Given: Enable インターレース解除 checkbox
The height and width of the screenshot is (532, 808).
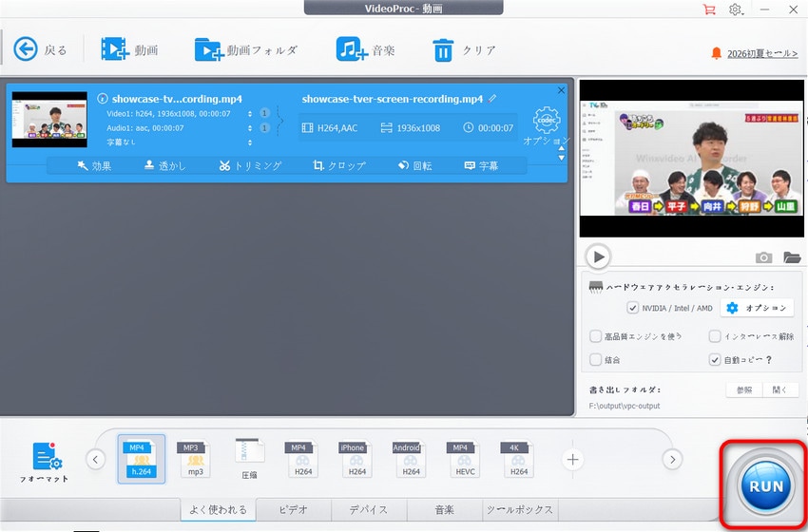Looking at the screenshot, I should tap(714, 336).
